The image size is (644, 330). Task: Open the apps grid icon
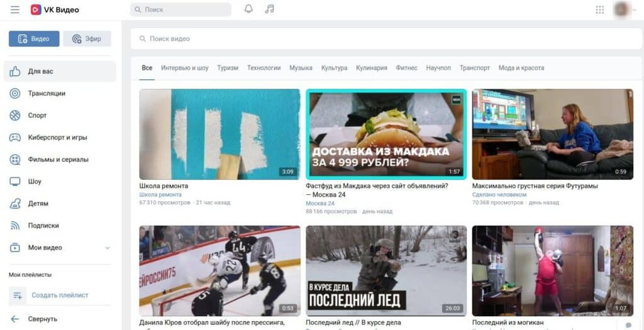(x=599, y=9)
